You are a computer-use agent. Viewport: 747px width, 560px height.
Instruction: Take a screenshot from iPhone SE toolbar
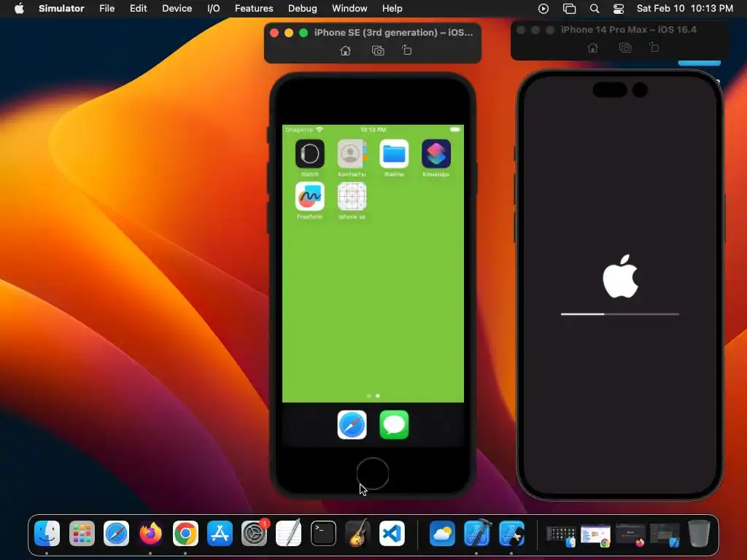click(378, 50)
